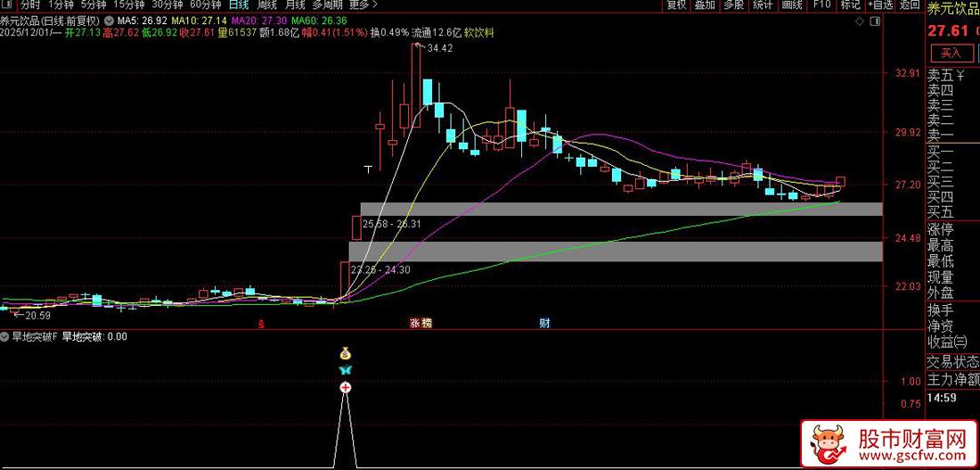Click the 34.42 high price label
This screenshot has width=980, height=470.
tap(440, 48)
